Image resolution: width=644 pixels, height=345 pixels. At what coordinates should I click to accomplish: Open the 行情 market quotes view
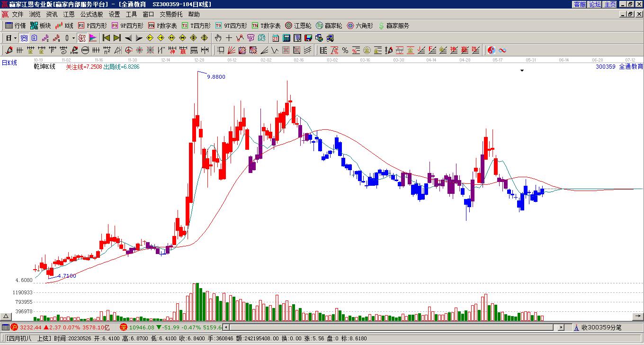click(16, 26)
